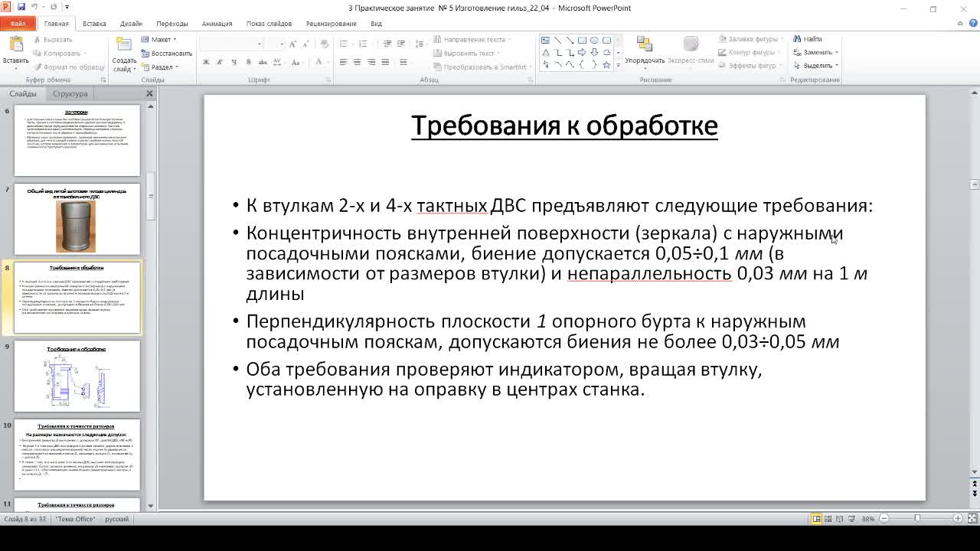Viewport: 980px width, 551px height.
Task: Select the right arrow shape
Action: [582, 53]
